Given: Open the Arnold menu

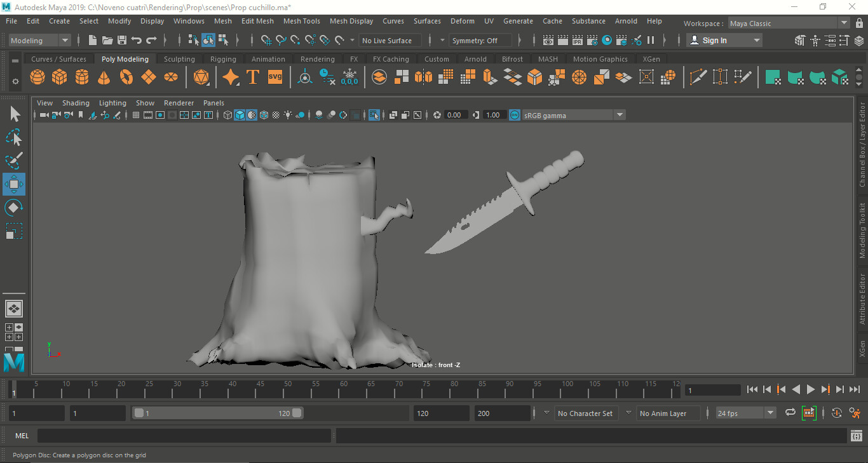Looking at the screenshot, I should tap(626, 21).
